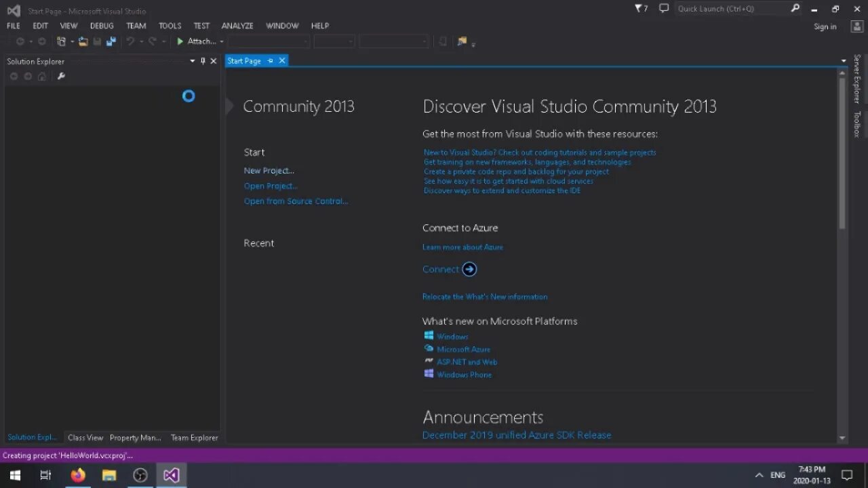Toggle pin on the Start Page tab
This screenshot has width=868, height=488.
click(x=270, y=61)
